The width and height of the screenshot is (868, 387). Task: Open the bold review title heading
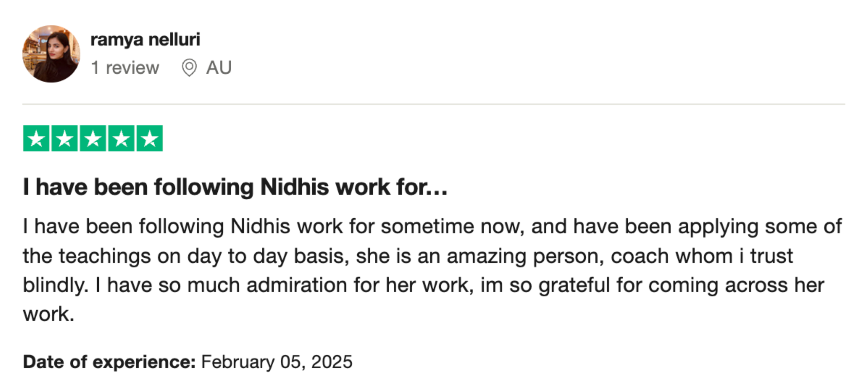point(235,187)
